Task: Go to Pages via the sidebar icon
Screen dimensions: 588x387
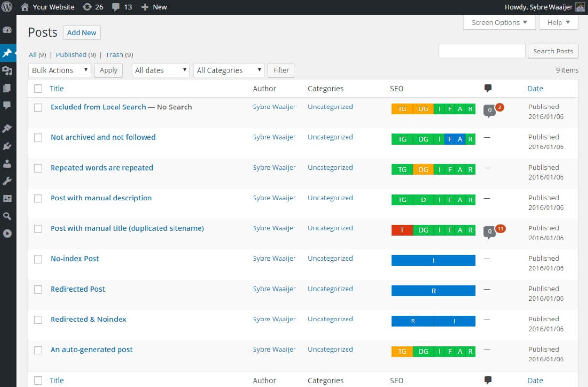Action: click(x=7, y=88)
